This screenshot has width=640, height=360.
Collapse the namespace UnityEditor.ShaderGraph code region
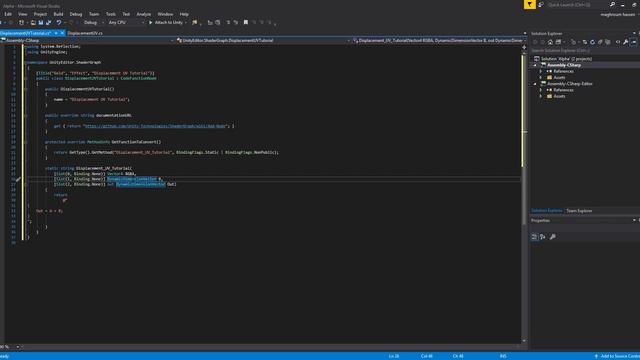25,62
